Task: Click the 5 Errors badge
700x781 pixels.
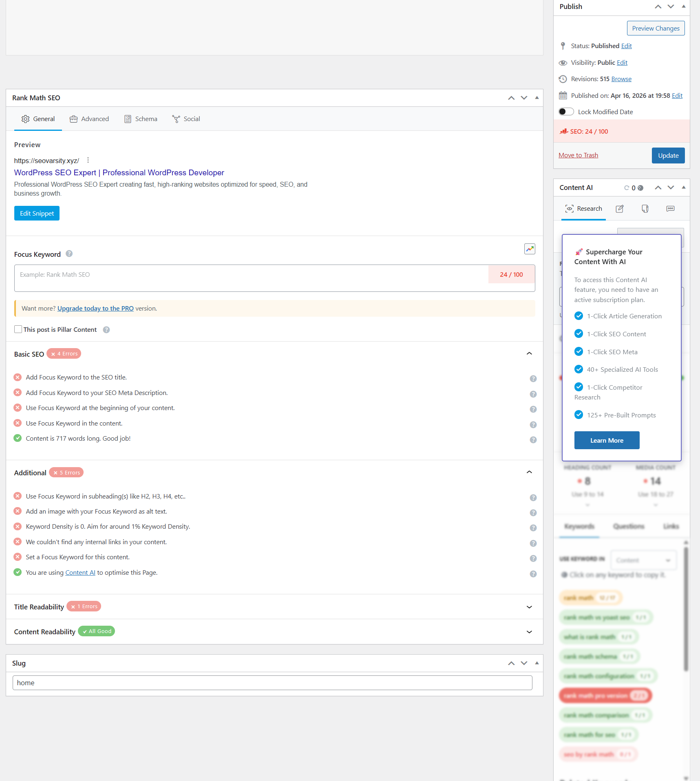Action: (x=66, y=473)
